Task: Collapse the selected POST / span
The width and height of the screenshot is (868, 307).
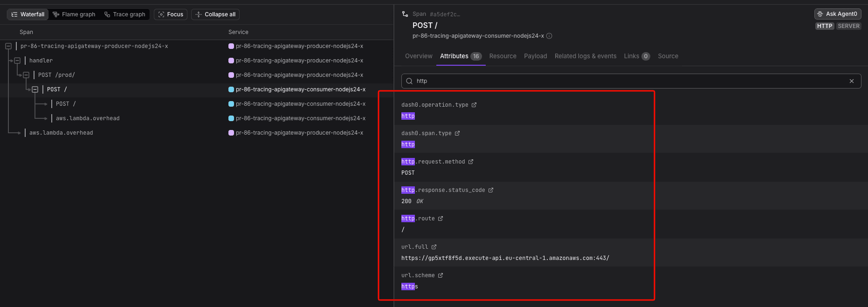Action: pyautogui.click(x=35, y=89)
